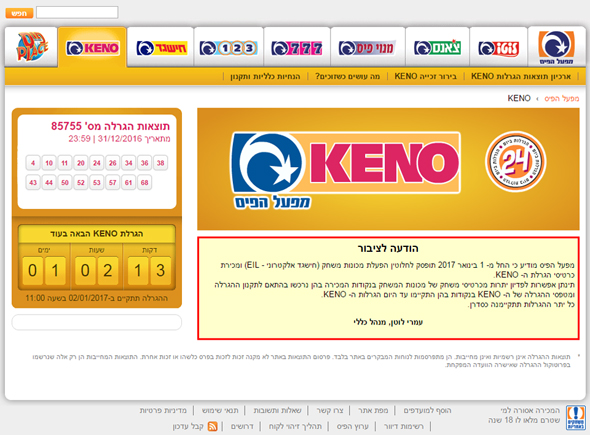
Task: Open the KENO win check menu item
Action: 425,76
